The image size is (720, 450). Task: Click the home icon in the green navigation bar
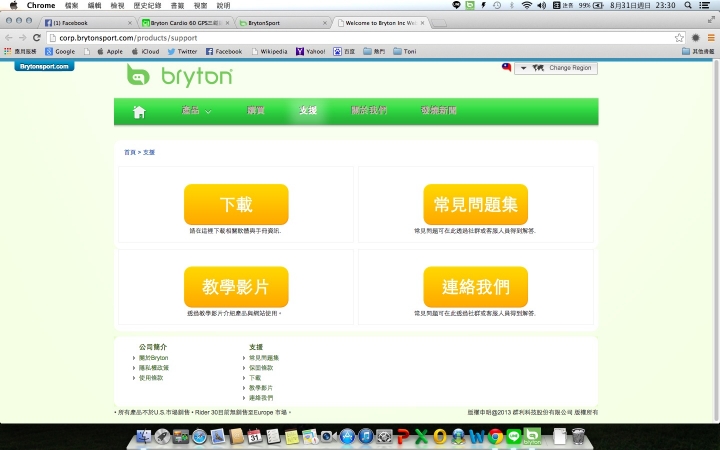(139, 111)
